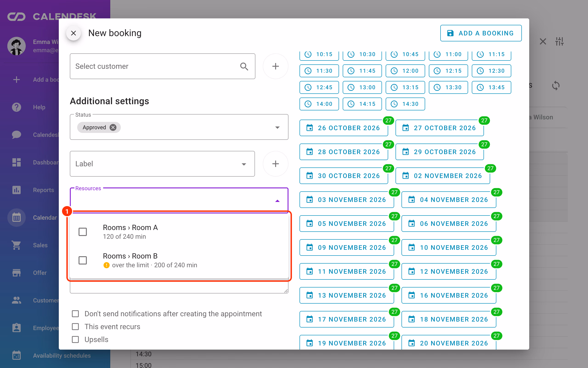The image size is (588, 368).
Task: Select the 10:45 time slot
Action: tap(405, 54)
